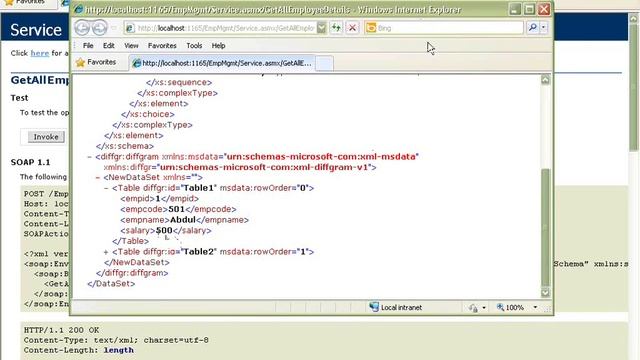Screen dimensions: 640x360
Task: Open the Tools menu
Action: pyautogui.click(x=194, y=46)
